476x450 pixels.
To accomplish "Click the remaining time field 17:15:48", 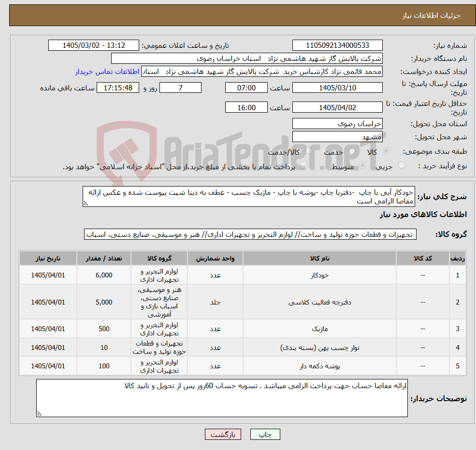I will tap(118, 88).
